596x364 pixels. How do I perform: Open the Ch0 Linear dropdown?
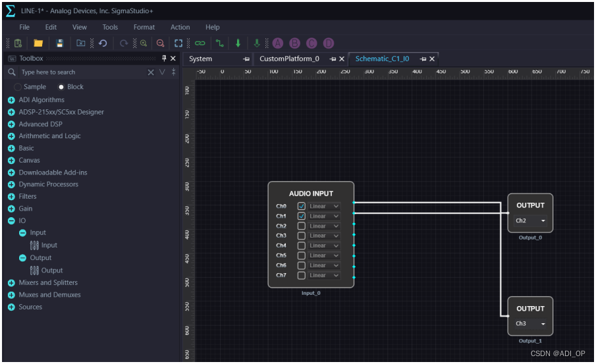(324, 206)
